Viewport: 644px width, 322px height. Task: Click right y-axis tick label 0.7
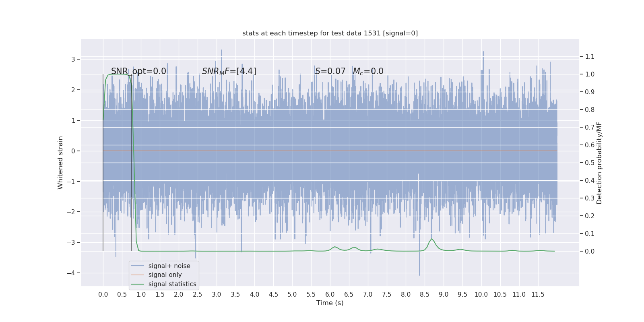pyautogui.click(x=590, y=127)
